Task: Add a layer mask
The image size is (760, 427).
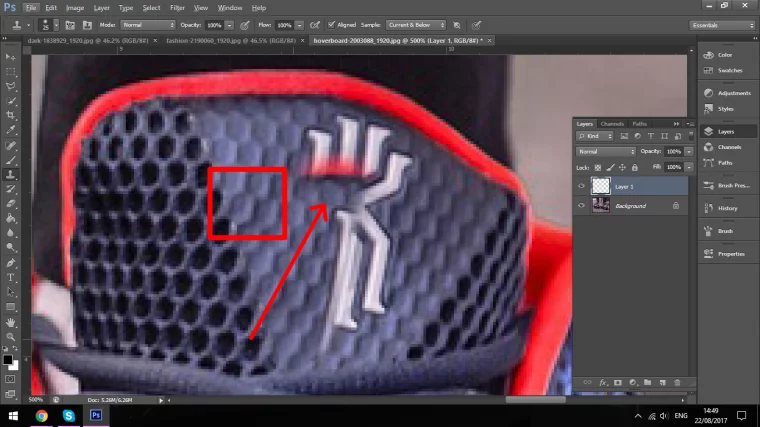Action: click(x=618, y=382)
